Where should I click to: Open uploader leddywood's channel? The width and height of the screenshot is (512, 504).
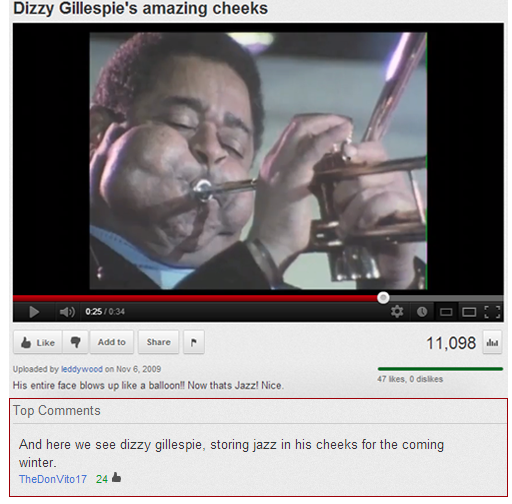[x=82, y=369]
